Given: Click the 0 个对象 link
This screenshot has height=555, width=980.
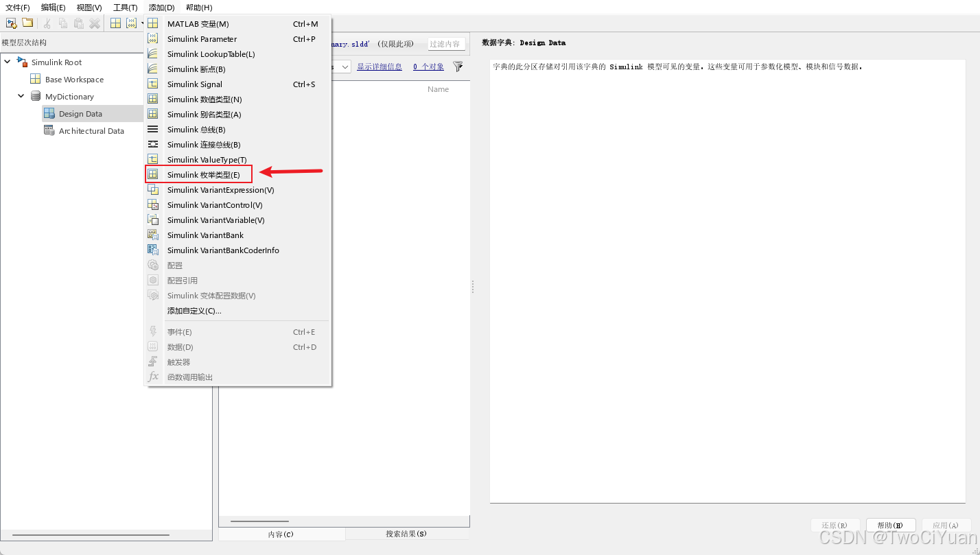Looking at the screenshot, I should click(x=428, y=67).
